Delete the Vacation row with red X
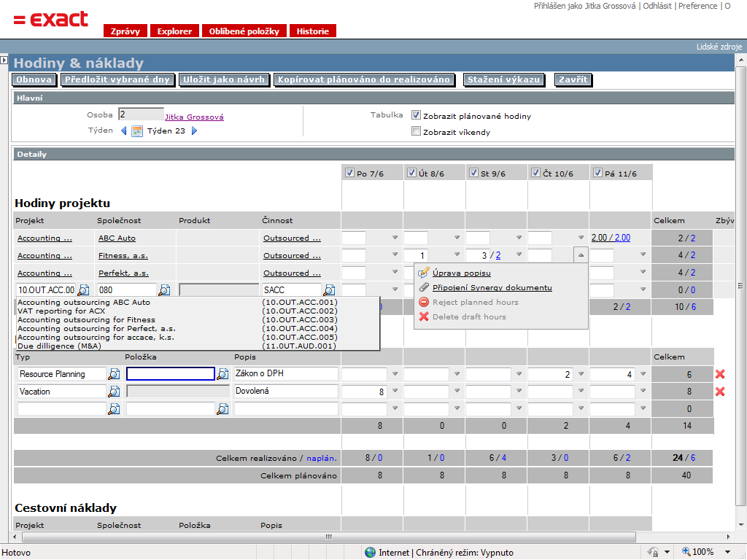The image size is (747, 560). (720, 392)
